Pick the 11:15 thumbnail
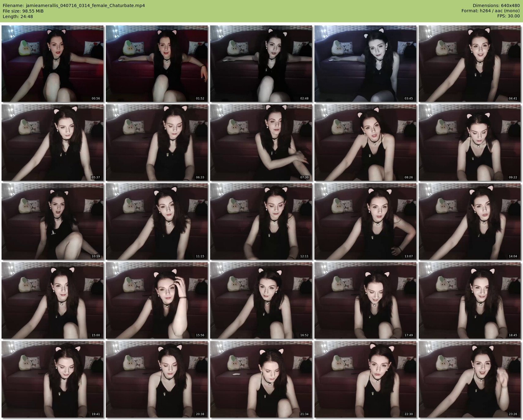 click(157, 221)
